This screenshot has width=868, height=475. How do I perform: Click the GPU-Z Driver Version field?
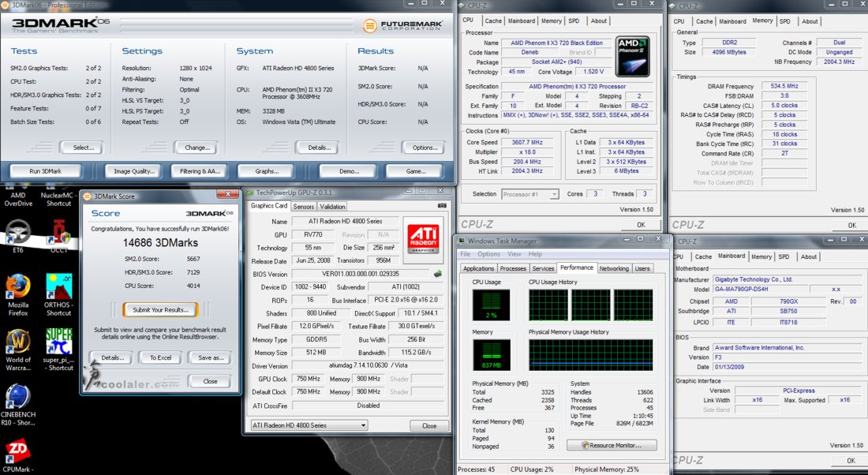(368, 365)
